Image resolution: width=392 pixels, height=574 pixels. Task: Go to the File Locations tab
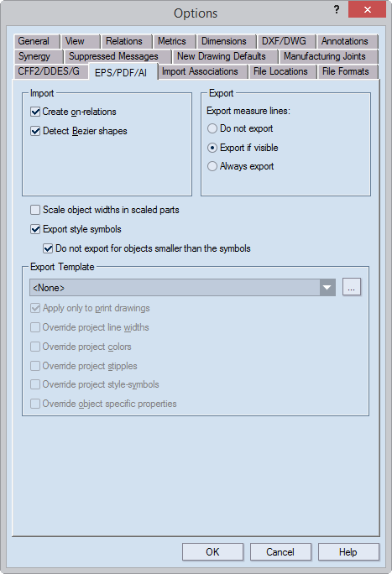(x=282, y=72)
